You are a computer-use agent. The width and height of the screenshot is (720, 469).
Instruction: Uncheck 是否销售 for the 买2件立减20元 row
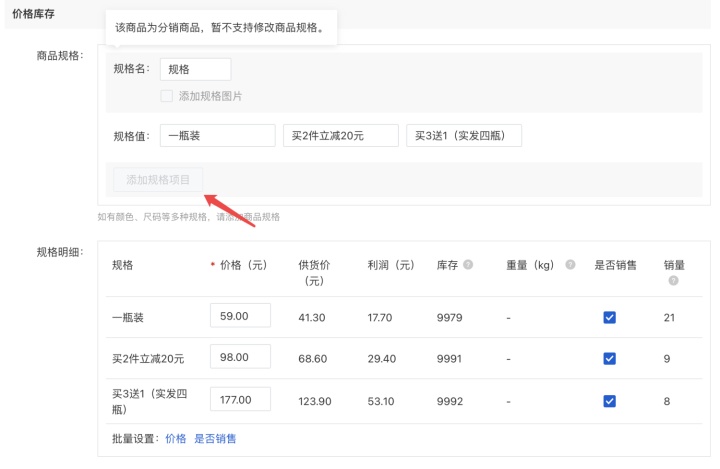click(609, 358)
